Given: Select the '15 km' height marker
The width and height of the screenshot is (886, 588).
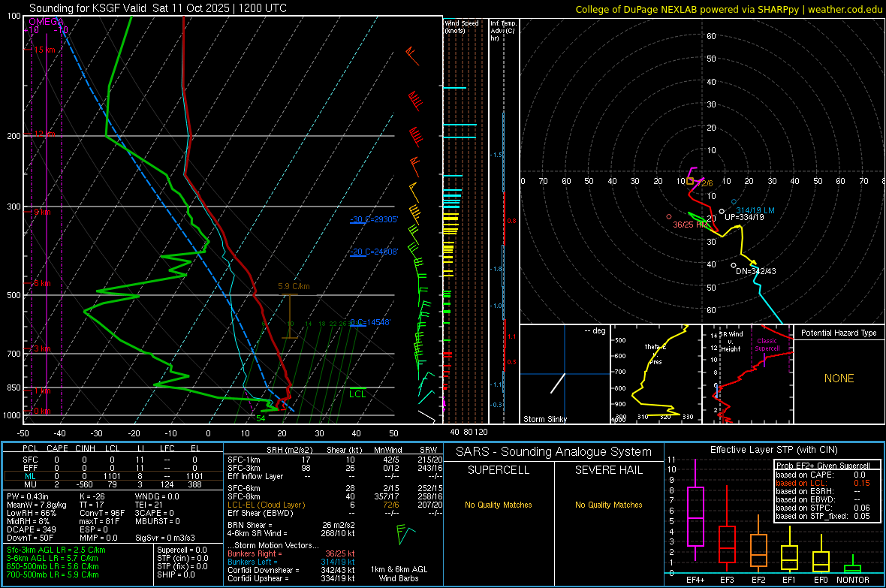Looking at the screenshot, I should coord(44,50).
